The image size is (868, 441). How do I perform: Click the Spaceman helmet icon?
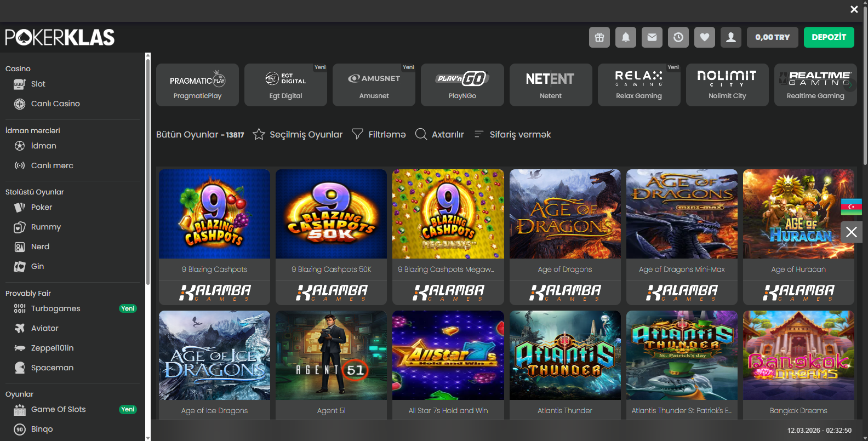point(20,368)
